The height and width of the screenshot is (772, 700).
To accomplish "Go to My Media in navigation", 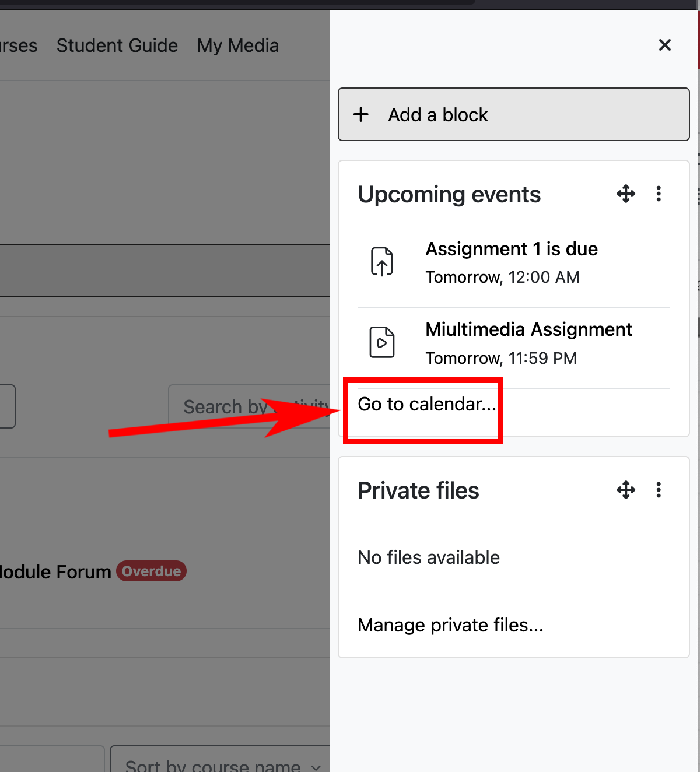I will [x=238, y=45].
